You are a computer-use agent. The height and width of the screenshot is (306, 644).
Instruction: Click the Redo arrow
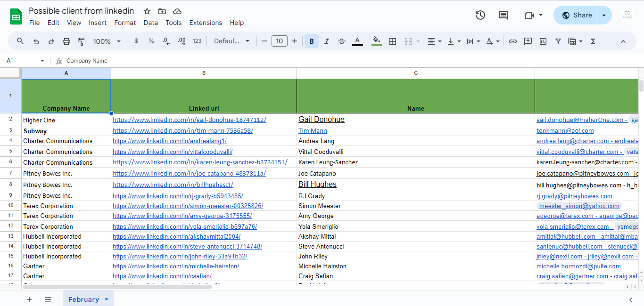pos(51,41)
